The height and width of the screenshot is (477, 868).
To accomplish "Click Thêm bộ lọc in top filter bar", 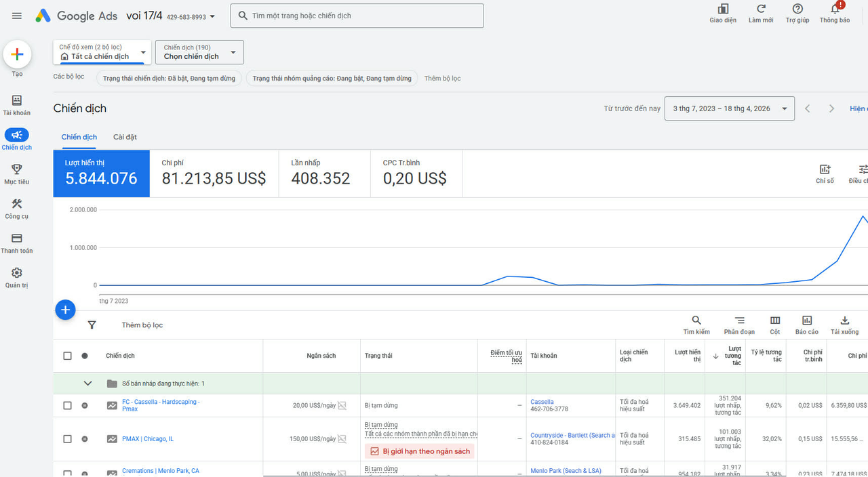I will (442, 79).
